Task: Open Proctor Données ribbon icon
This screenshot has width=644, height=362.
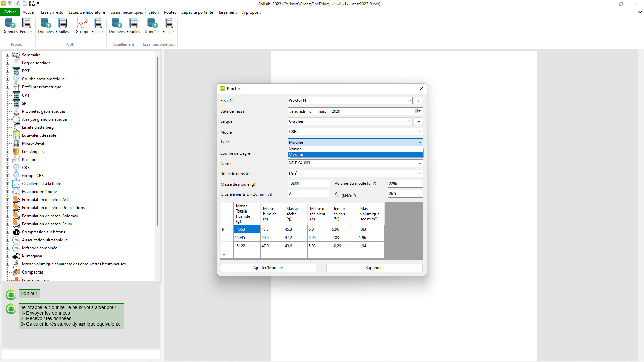Action: pos(10,26)
